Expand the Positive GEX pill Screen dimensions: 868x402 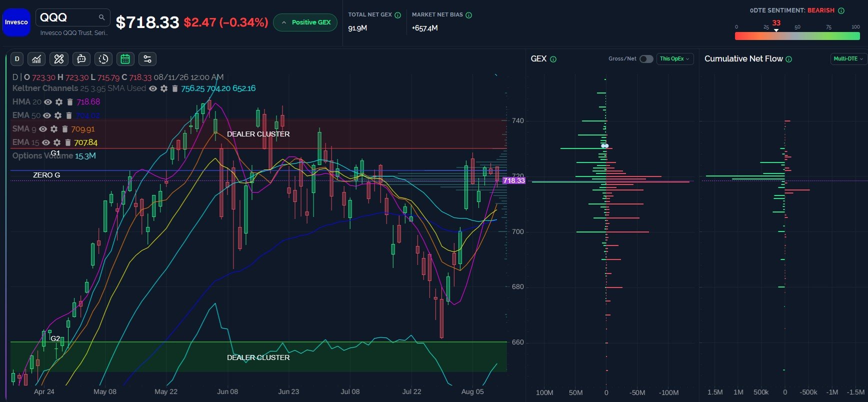(305, 22)
